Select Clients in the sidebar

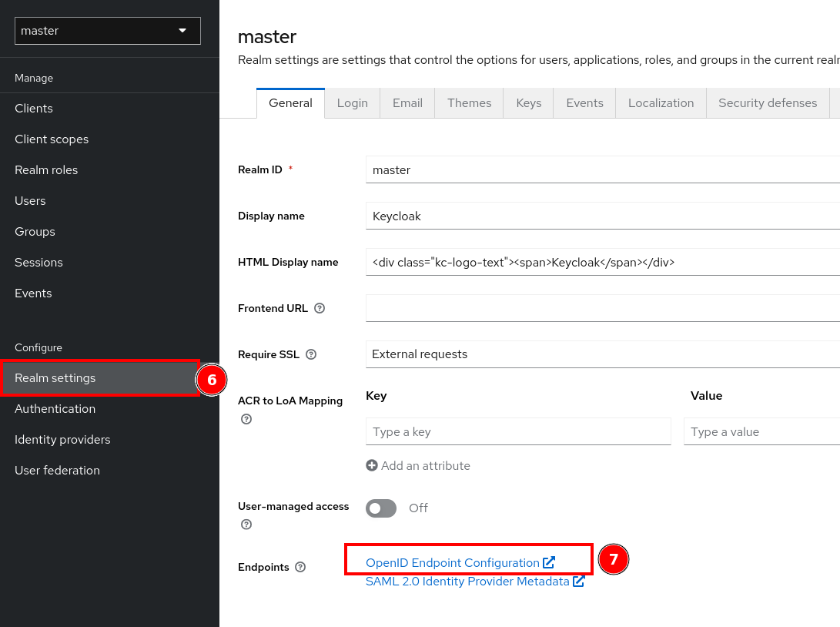[x=33, y=108]
